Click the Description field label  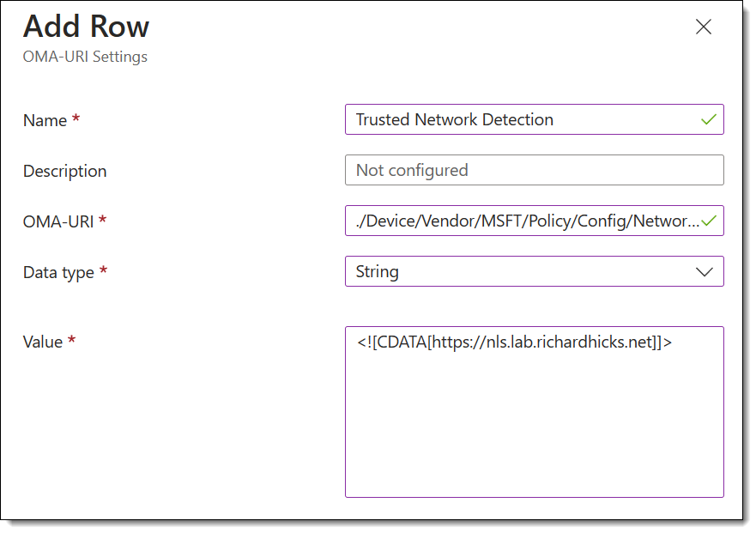pos(64,172)
